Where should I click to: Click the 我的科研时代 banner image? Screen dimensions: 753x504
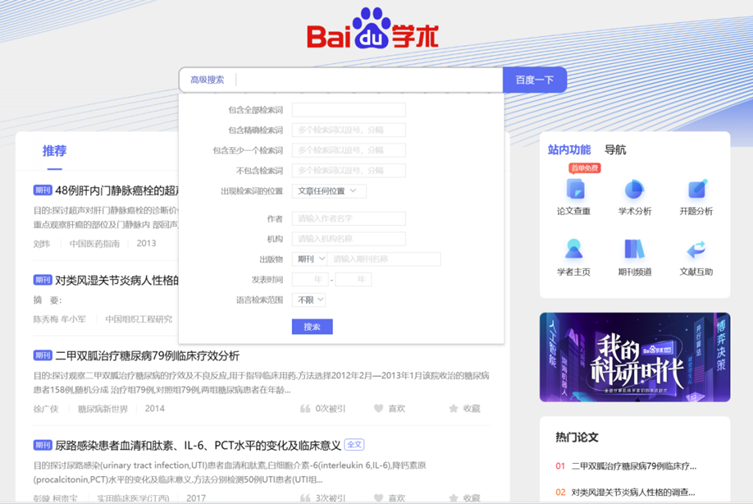pos(635,357)
